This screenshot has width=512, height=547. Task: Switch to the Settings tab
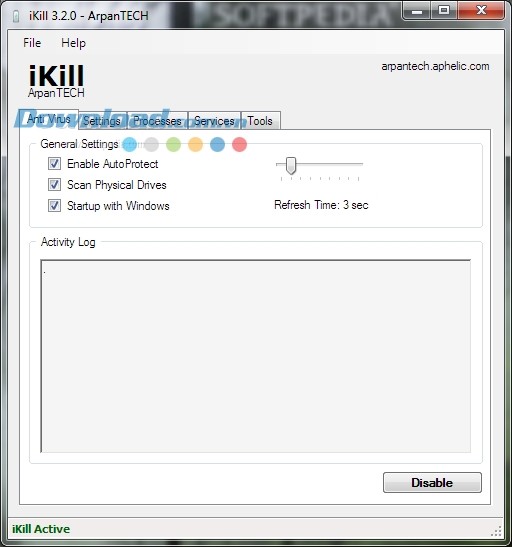tap(102, 121)
